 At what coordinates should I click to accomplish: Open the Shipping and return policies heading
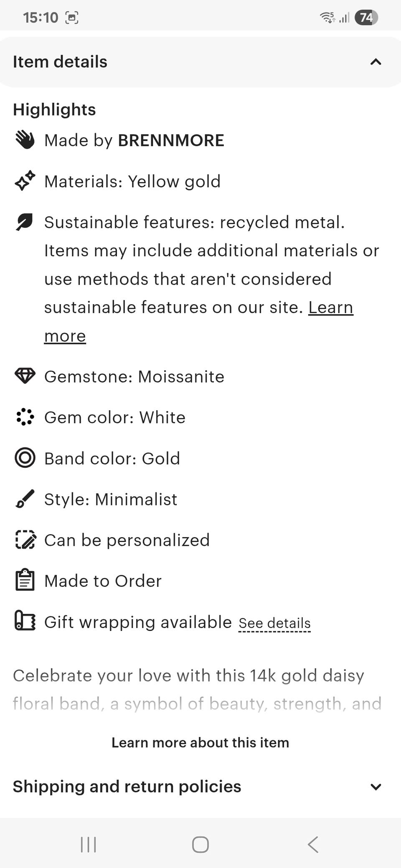click(127, 787)
